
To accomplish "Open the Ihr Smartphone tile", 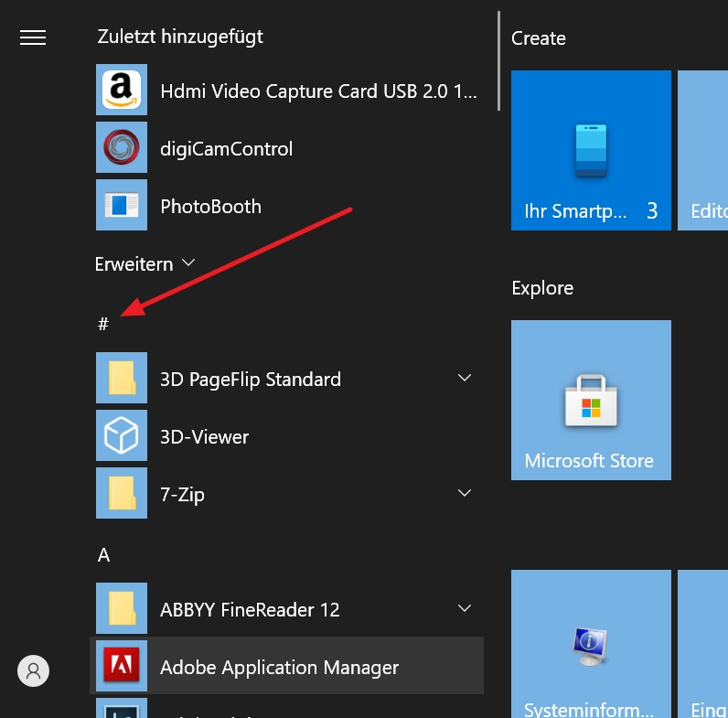I will (x=591, y=151).
